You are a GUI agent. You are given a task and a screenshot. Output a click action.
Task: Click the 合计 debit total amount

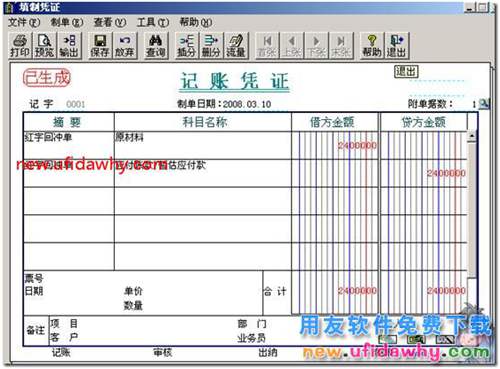click(x=357, y=291)
